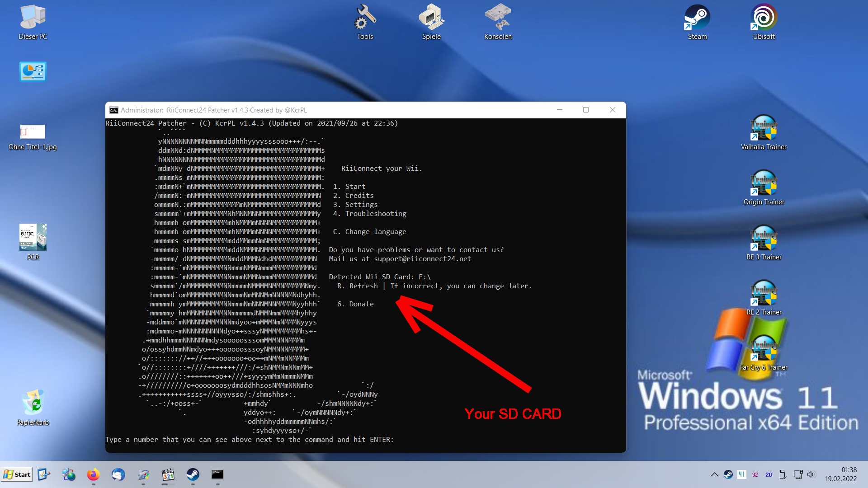Click the '3. Settings' menu line
This screenshot has height=488, width=868.
point(355,205)
